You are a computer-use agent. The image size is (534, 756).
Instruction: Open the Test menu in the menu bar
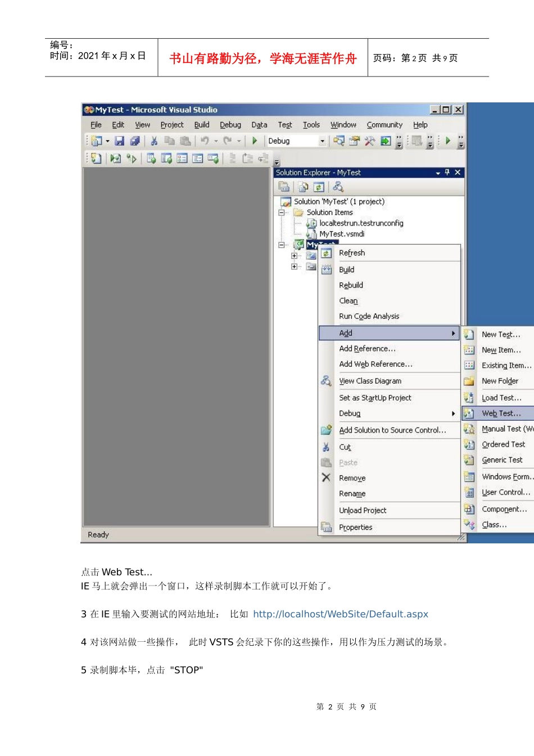tap(285, 125)
